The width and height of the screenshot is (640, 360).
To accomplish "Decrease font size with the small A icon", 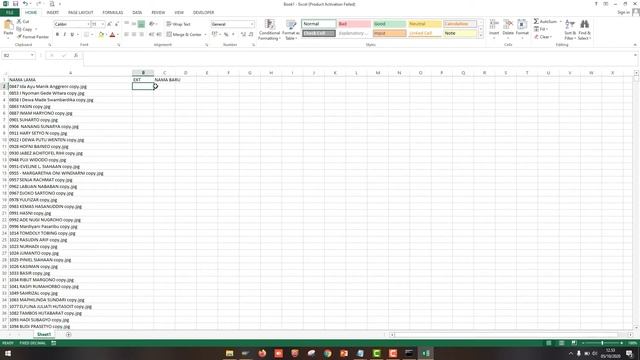I will 117,24.
